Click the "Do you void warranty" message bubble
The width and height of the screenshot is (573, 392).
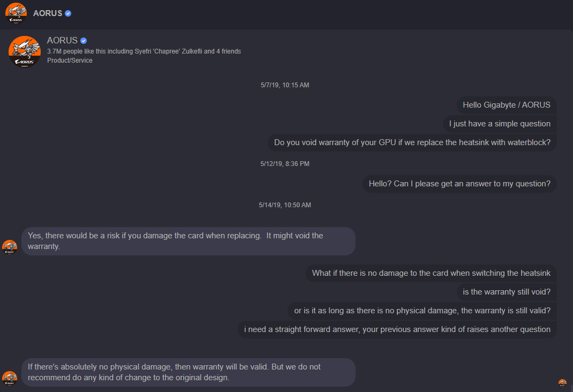412,142
